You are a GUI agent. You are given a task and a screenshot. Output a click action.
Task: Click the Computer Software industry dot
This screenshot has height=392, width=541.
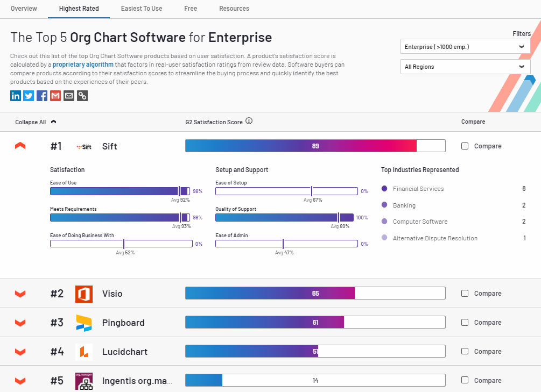[x=384, y=222]
